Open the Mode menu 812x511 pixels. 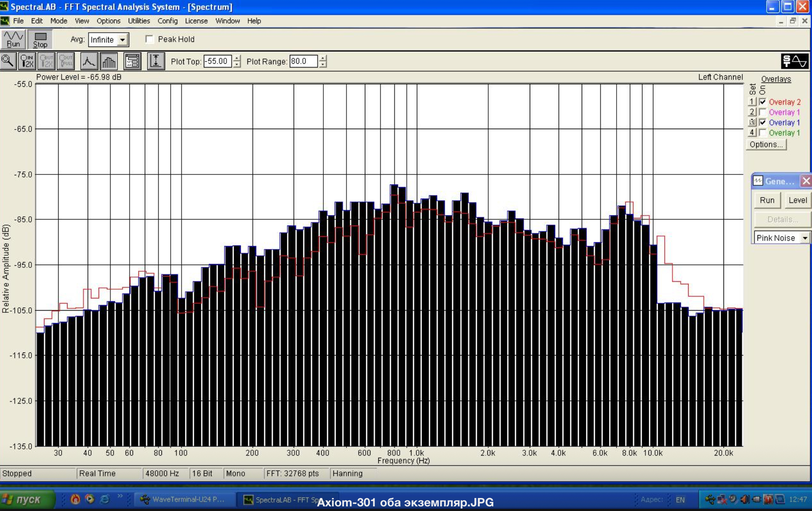(58, 21)
